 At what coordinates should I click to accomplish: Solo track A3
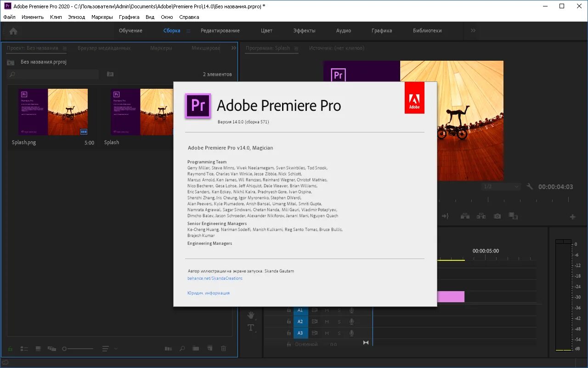click(339, 333)
